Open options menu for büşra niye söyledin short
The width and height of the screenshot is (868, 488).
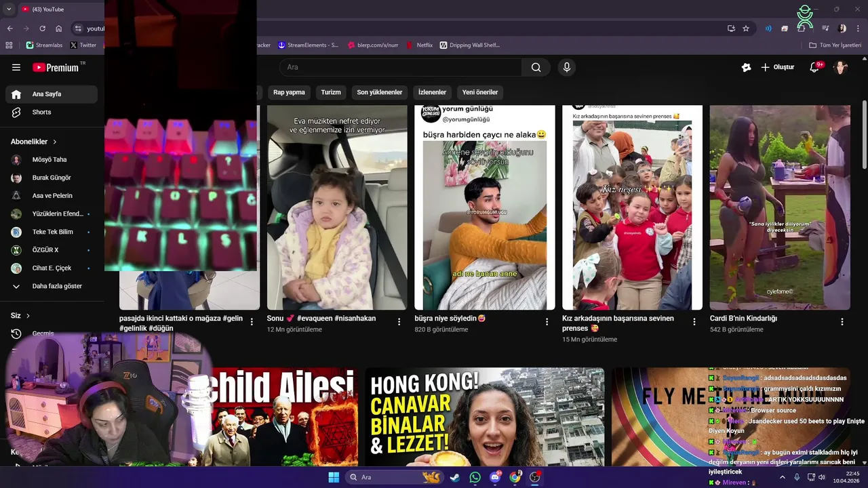click(547, 322)
